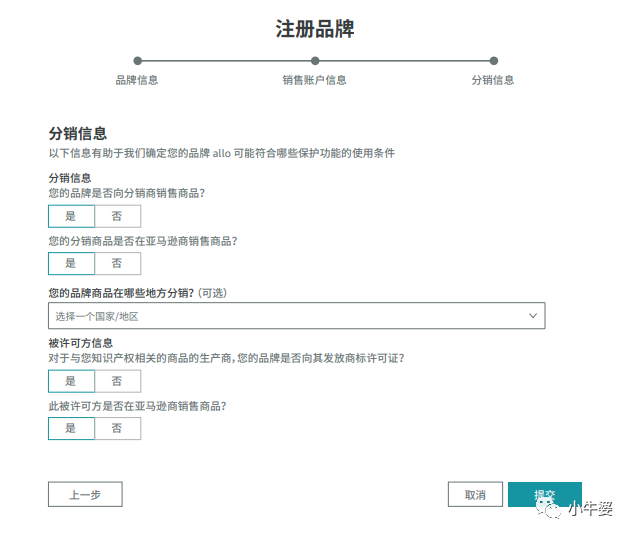633x537 pixels.
Task: Click the 被许可方信息 heading
Action: point(81,343)
